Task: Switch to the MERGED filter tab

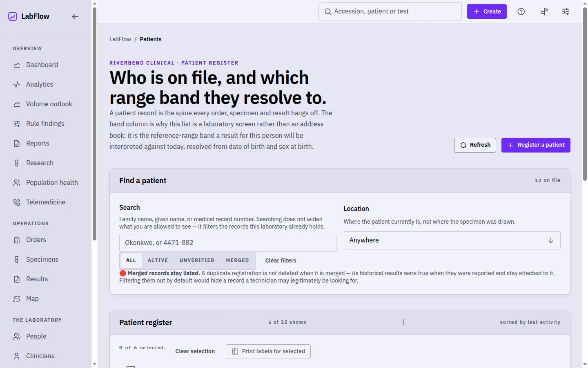Action: 237,260
